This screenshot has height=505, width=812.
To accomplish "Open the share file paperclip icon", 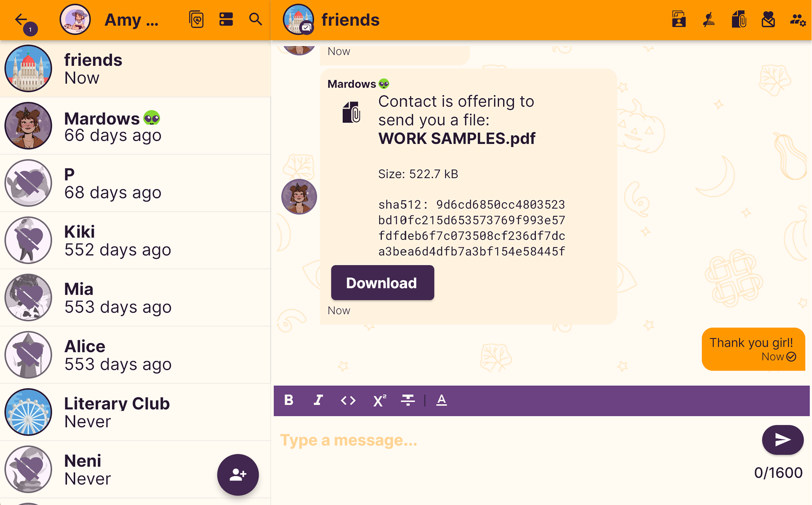I will (x=738, y=19).
